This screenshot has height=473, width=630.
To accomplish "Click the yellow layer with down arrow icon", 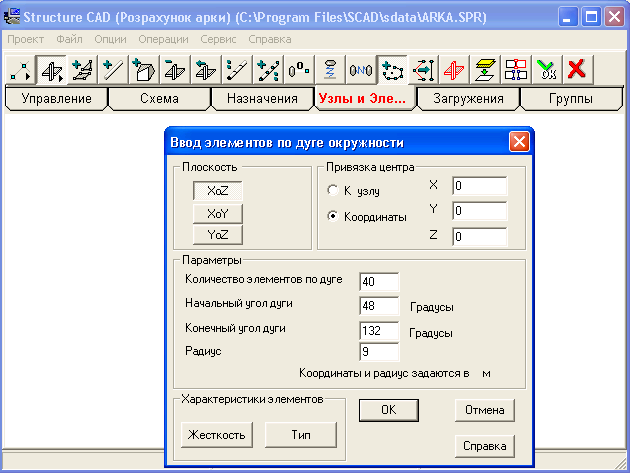I will (x=485, y=70).
